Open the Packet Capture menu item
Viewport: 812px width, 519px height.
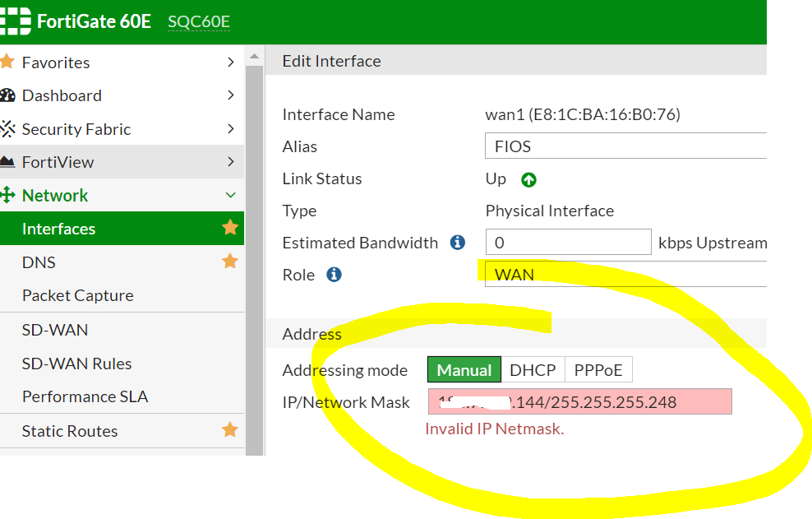tap(77, 295)
